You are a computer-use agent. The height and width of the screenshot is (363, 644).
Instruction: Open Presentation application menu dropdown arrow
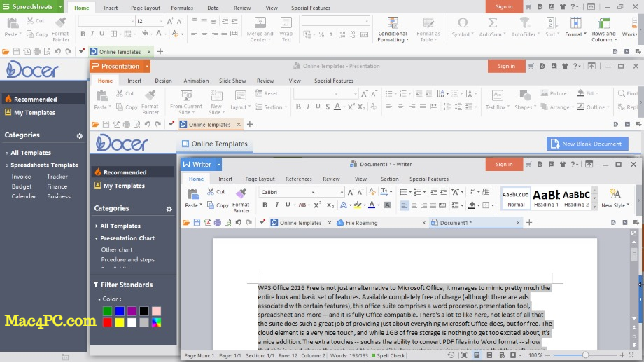(x=147, y=66)
